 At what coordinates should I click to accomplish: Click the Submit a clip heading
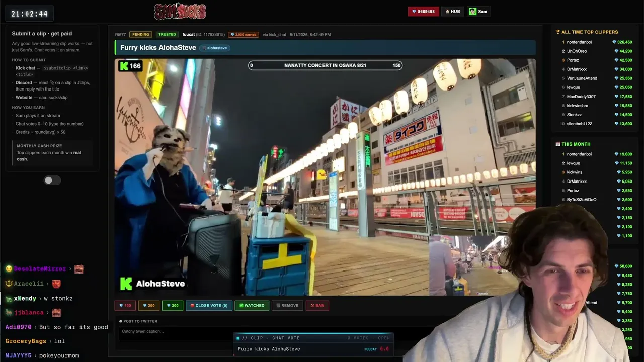tap(42, 34)
